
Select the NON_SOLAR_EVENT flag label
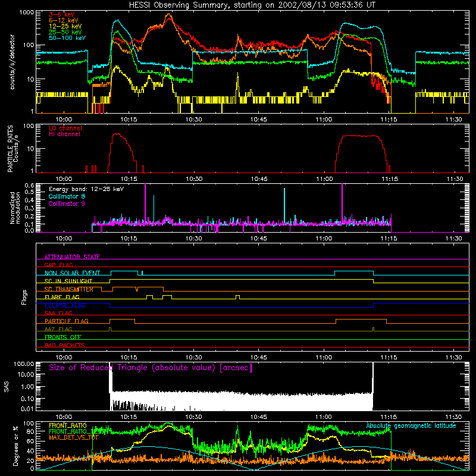[72, 273]
